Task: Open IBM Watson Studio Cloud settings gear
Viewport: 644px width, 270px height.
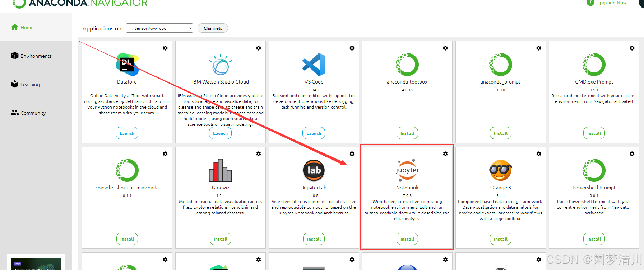Action: coord(259,48)
